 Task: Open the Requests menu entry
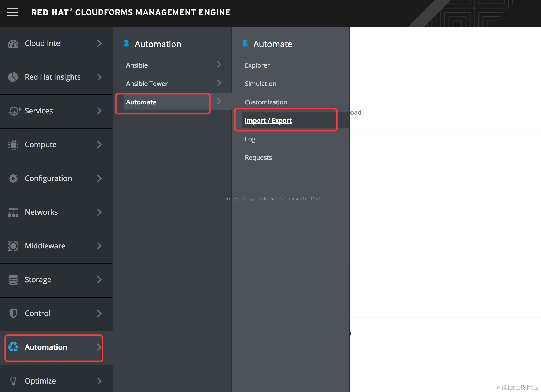[x=258, y=157]
